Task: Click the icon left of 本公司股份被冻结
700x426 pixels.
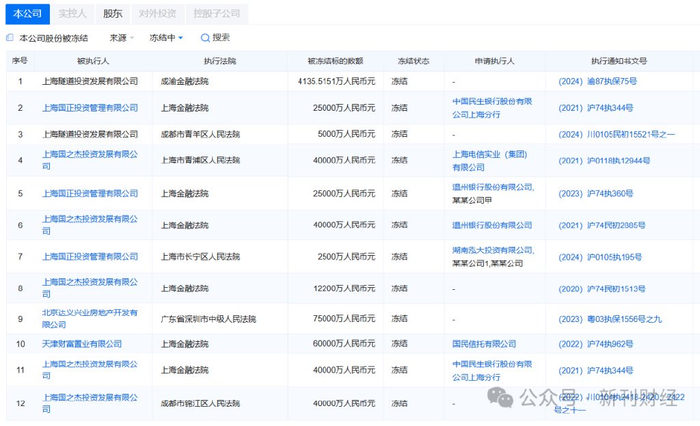Action: 10,38
